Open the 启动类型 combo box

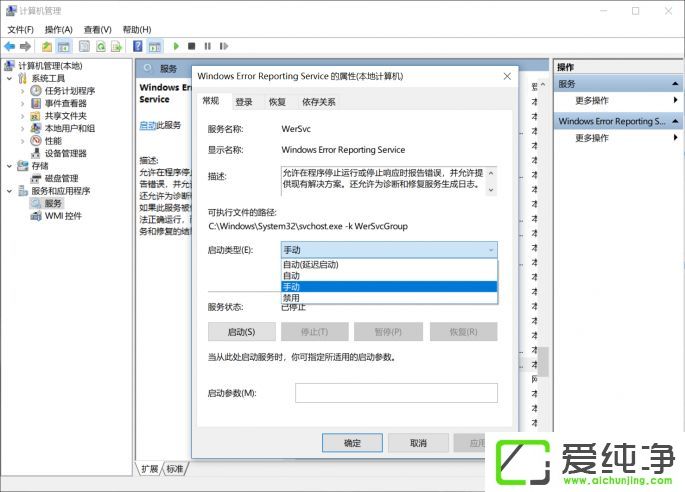click(389, 250)
